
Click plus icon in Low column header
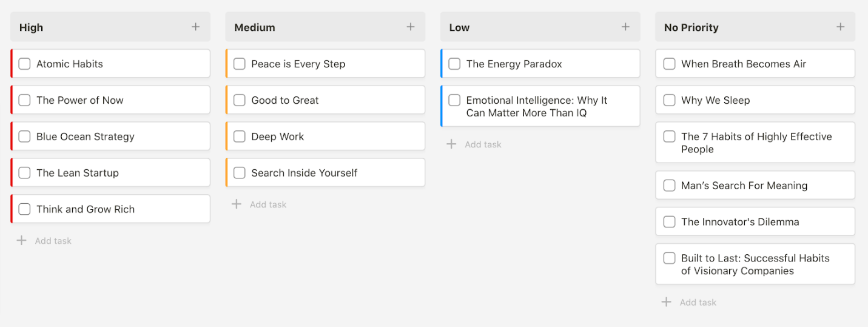tap(625, 27)
